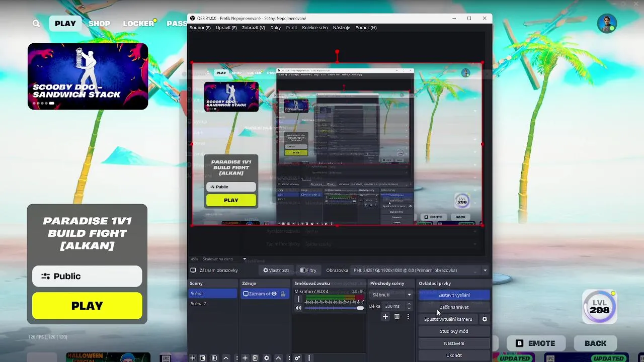Select Záznam source row in Zdroje
Image resolution: width=644 pixels, height=362 pixels.
[265, 294]
